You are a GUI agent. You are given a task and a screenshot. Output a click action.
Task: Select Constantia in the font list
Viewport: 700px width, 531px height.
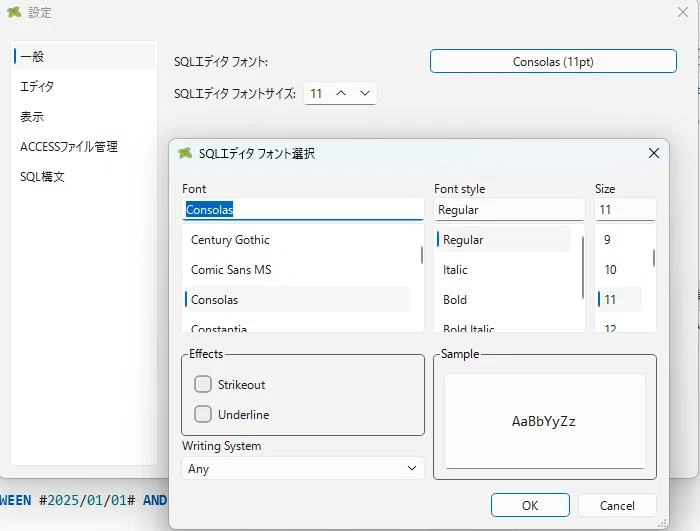click(x=296, y=327)
